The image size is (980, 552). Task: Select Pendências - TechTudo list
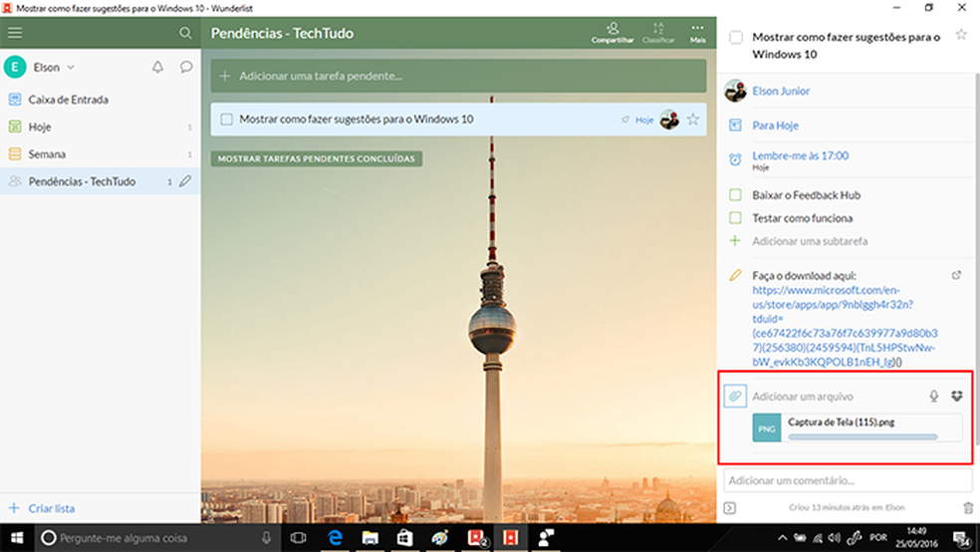pos(100,181)
